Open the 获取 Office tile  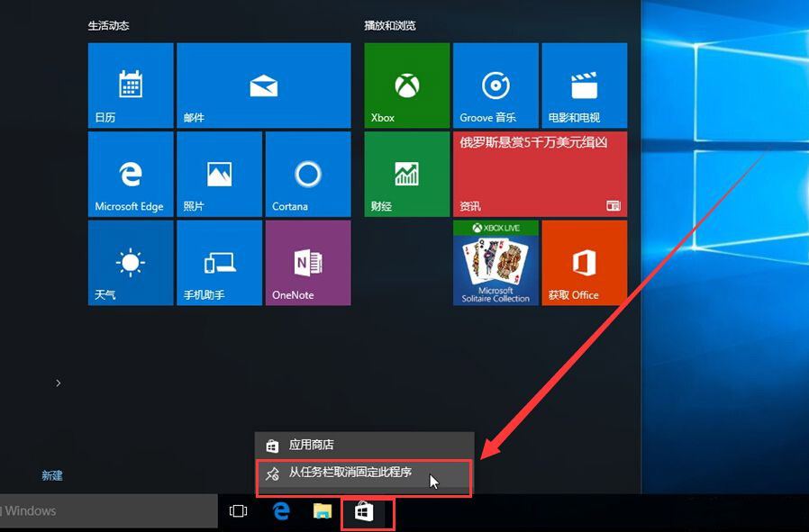(x=585, y=263)
